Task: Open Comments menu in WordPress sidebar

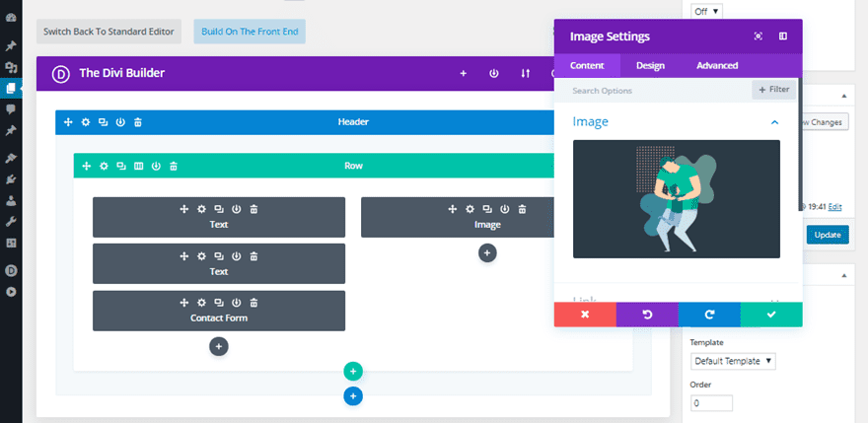Action: coord(11,109)
